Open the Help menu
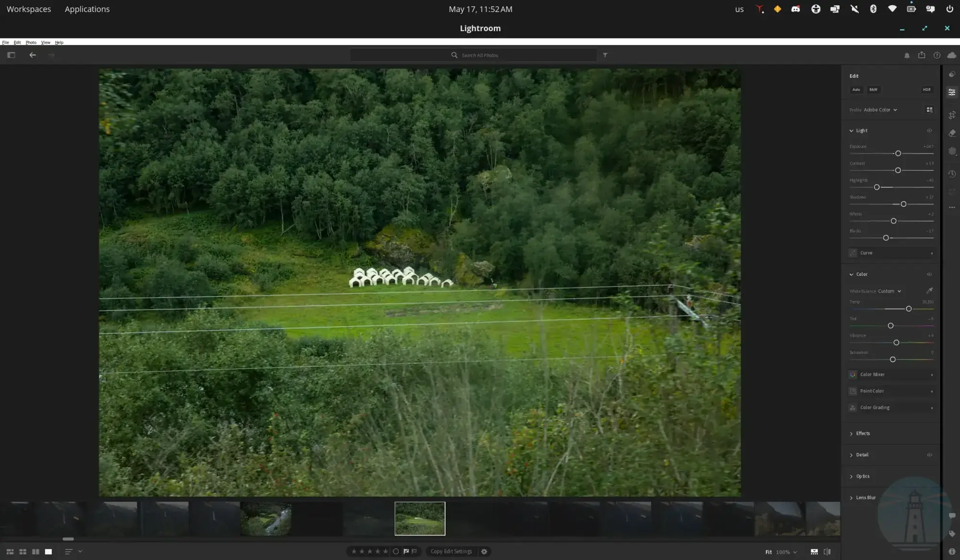960x560 pixels. click(59, 42)
